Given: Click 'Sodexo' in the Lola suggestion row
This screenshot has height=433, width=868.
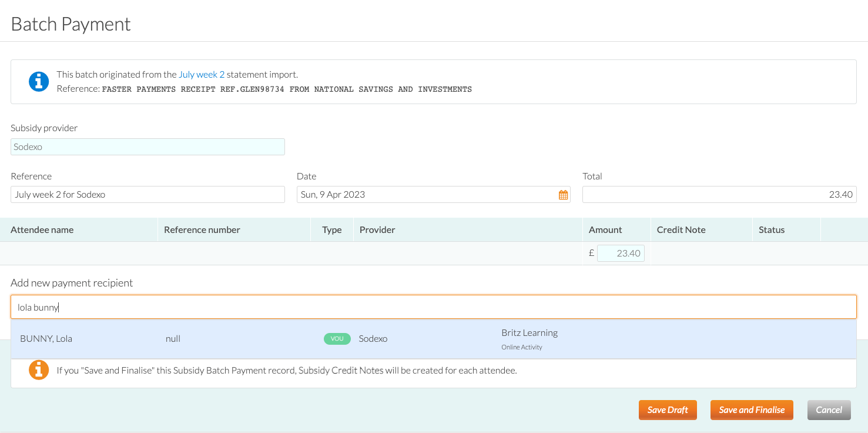Looking at the screenshot, I should point(373,339).
